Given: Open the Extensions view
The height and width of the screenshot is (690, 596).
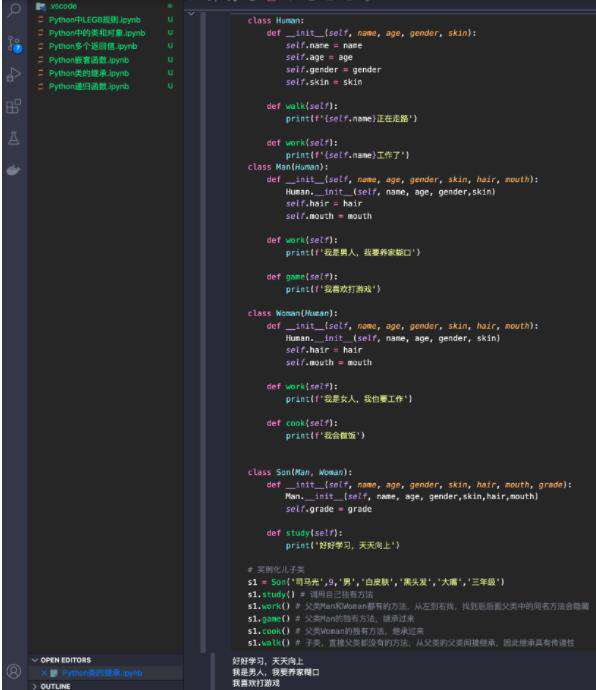Looking at the screenshot, I should (x=14, y=106).
